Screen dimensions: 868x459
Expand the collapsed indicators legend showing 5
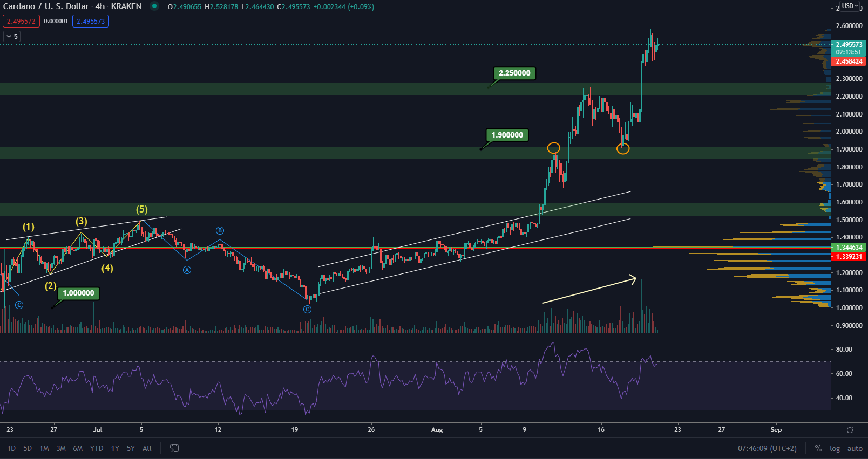click(x=11, y=36)
